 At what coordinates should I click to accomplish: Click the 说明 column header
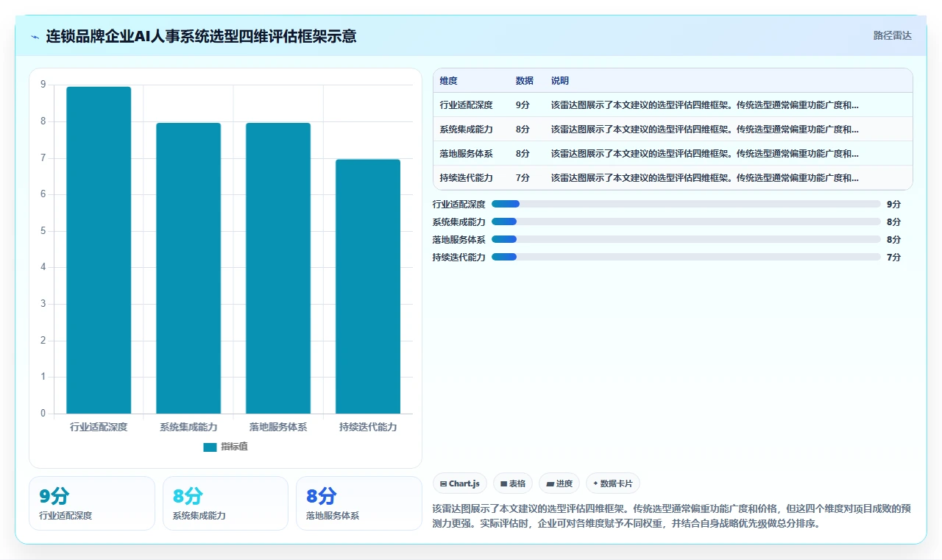pos(560,81)
